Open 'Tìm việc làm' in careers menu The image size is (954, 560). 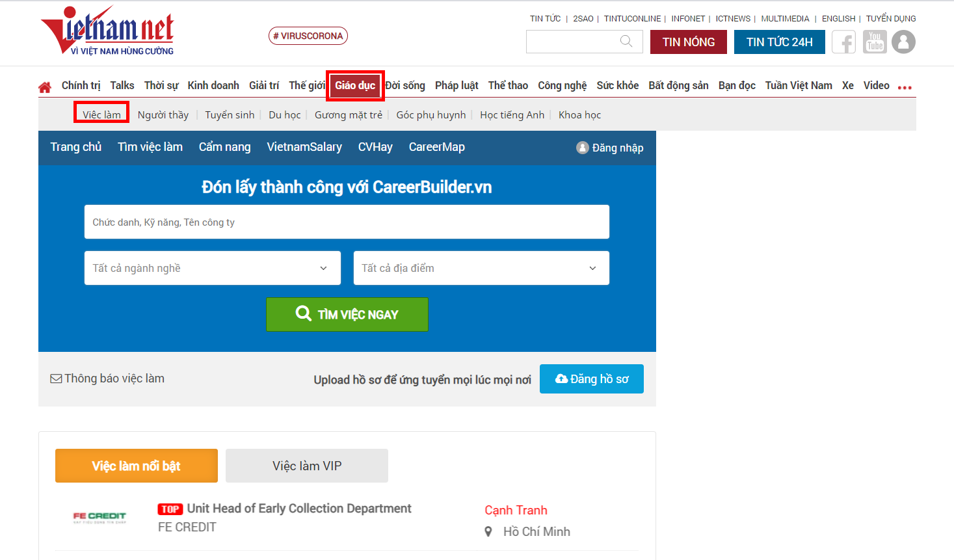tap(150, 147)
